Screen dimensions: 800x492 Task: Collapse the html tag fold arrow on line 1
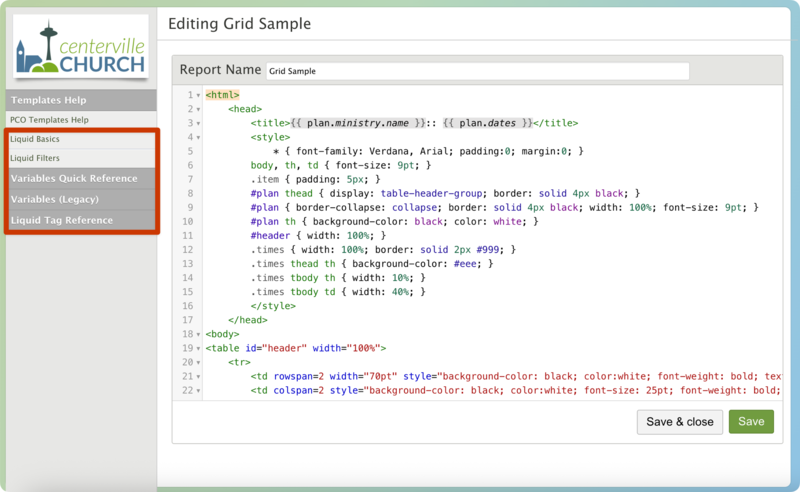click(x=199, y=95)
